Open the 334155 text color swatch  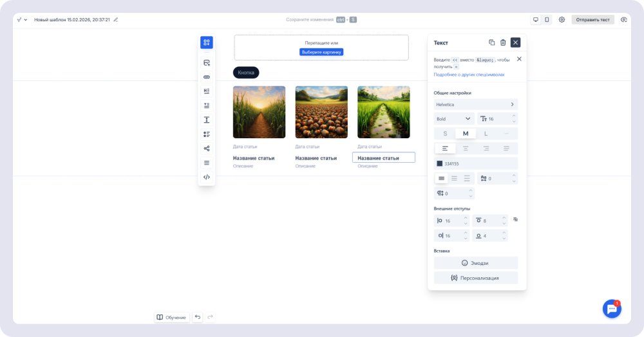(439, 163)
